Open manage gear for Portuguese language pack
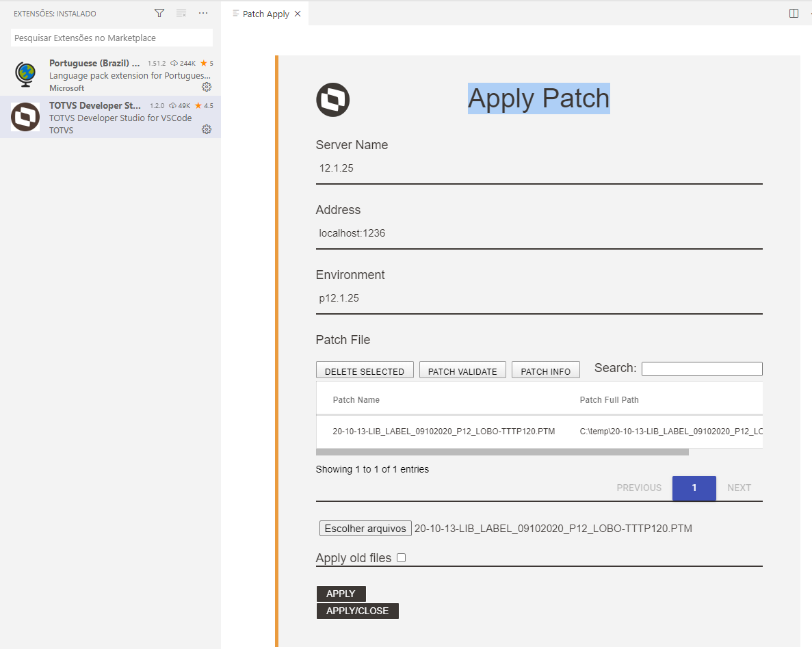This screenshot has height=649, width=812. coord(207,87)
